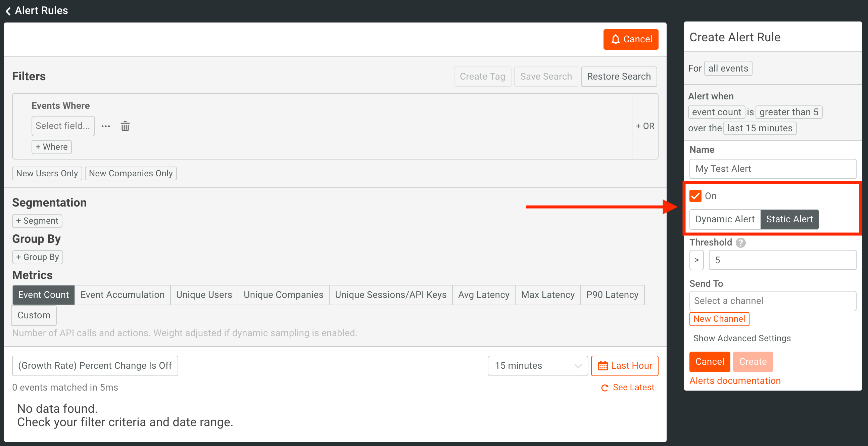Viewport: 868px width, 446px height.
Task: Enable Growth Rate Percent Change
Action: (x=95, y=365)
